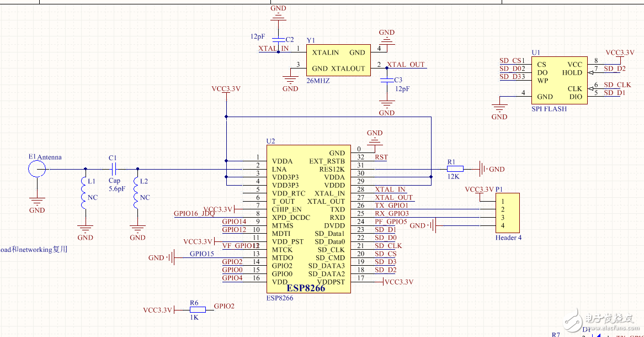Image resolution: width=644 pixels, height=337 pixels.
Task: Click ground symbol left of GPIO15
Action: pos(171,257)
